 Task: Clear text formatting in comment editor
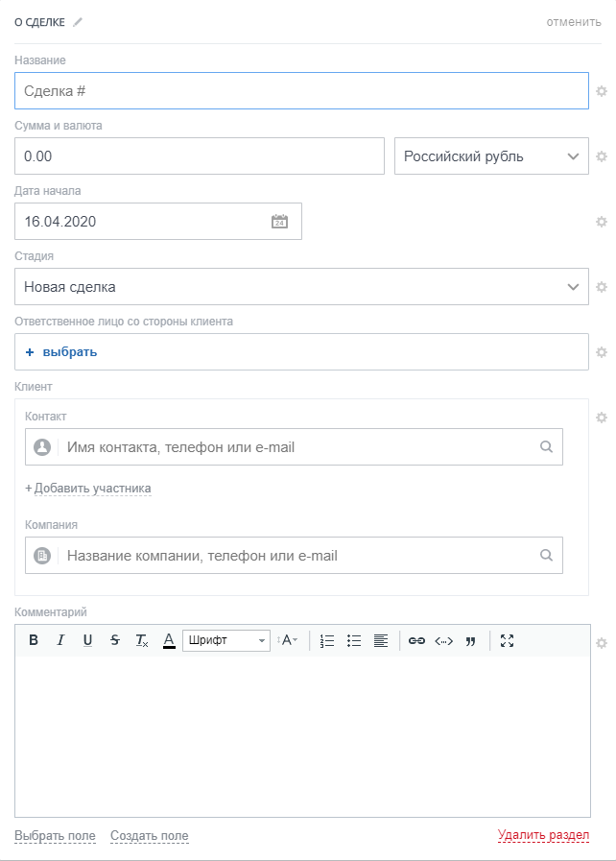point(142,640)
